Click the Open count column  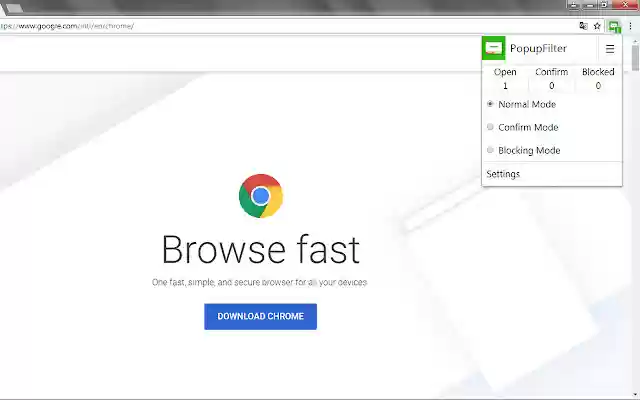pyautogui.click(x=505, y=78)
